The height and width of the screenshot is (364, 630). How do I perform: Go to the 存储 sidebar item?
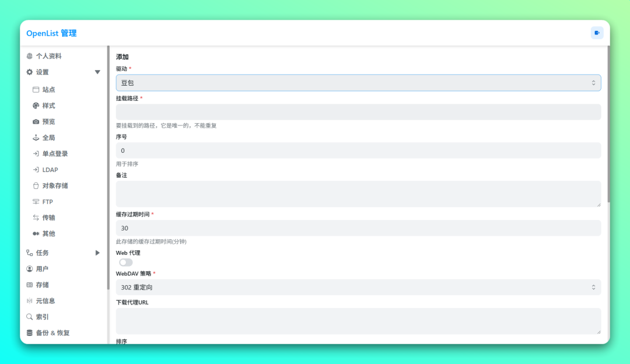click(x=42, y=285)
